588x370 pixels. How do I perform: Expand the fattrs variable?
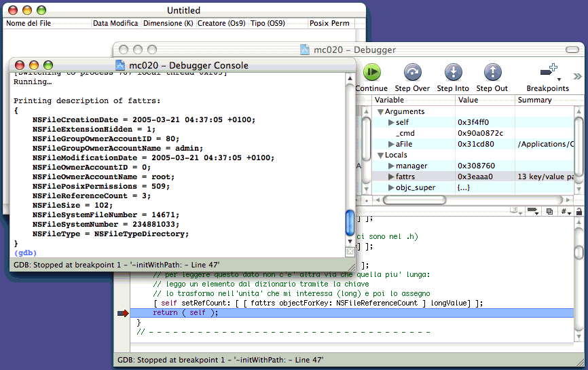coord(391,177)
